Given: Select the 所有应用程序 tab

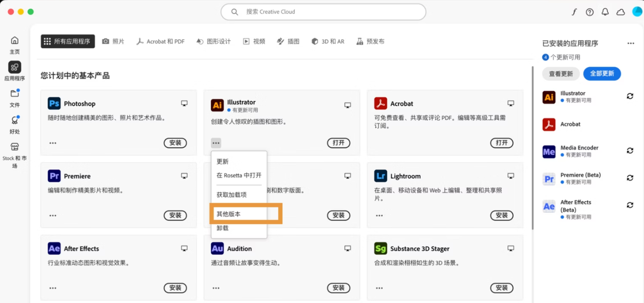Looking at the screenshot, I should [68, 42].
